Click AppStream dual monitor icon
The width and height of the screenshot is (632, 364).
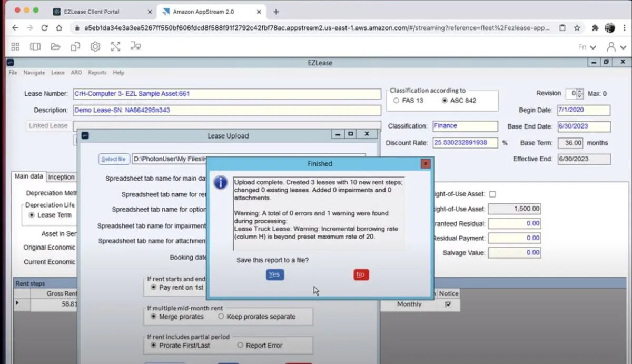coord(135,46)
